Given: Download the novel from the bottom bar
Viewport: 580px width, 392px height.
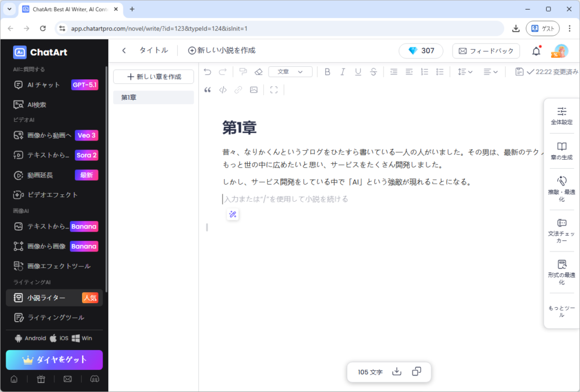Looking at the screenshot, I should click(x=397, y=372).
